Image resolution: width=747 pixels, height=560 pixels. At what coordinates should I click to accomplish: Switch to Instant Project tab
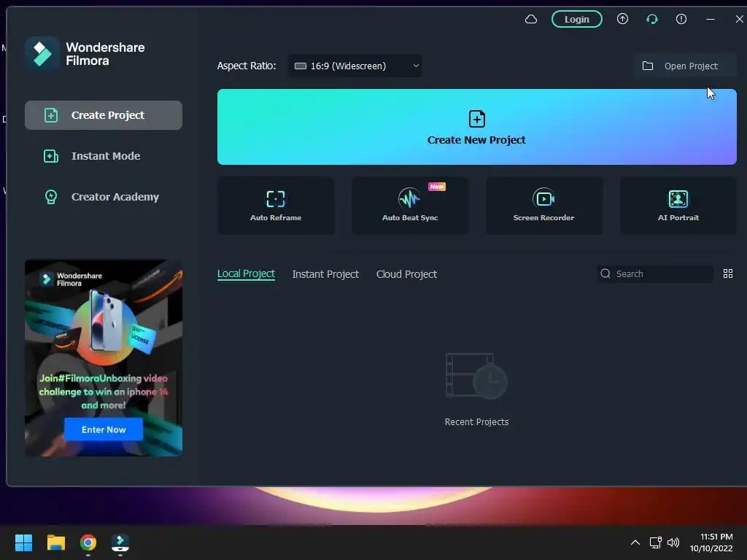coord(325,274)
